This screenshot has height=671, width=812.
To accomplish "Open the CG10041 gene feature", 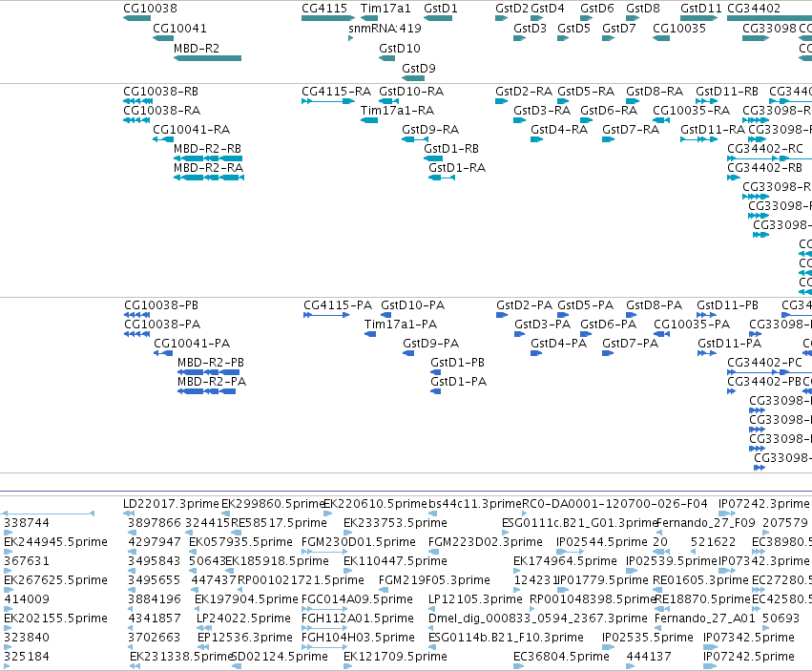I will [x=163, y=38].
